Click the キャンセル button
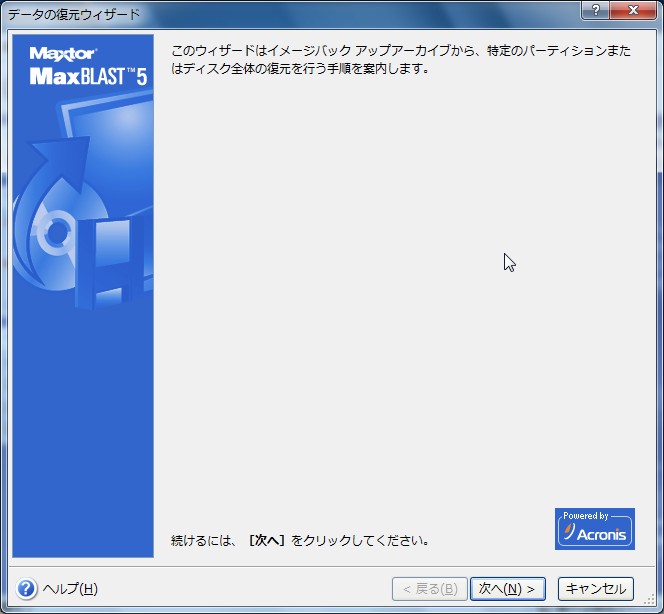 click(x=595, y=589)
